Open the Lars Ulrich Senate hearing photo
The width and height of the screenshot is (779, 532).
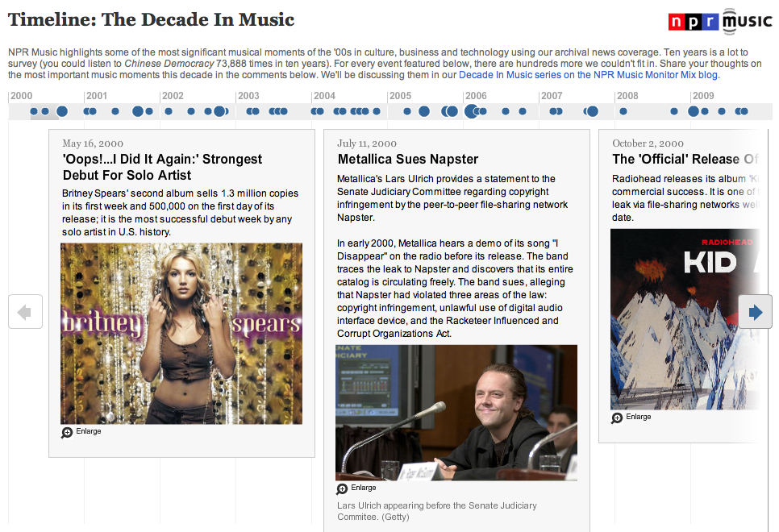click(456, 413)
